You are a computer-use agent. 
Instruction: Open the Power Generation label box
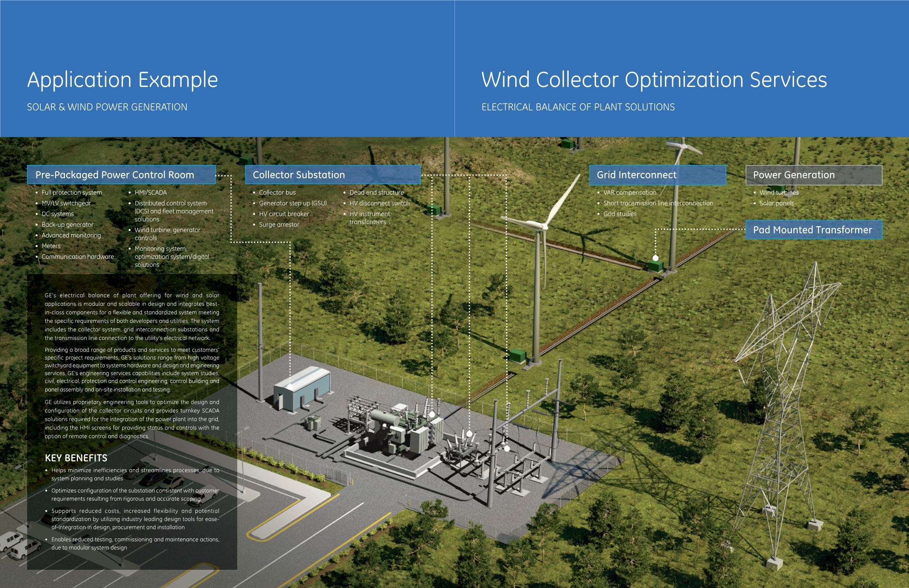coord(814,175)
